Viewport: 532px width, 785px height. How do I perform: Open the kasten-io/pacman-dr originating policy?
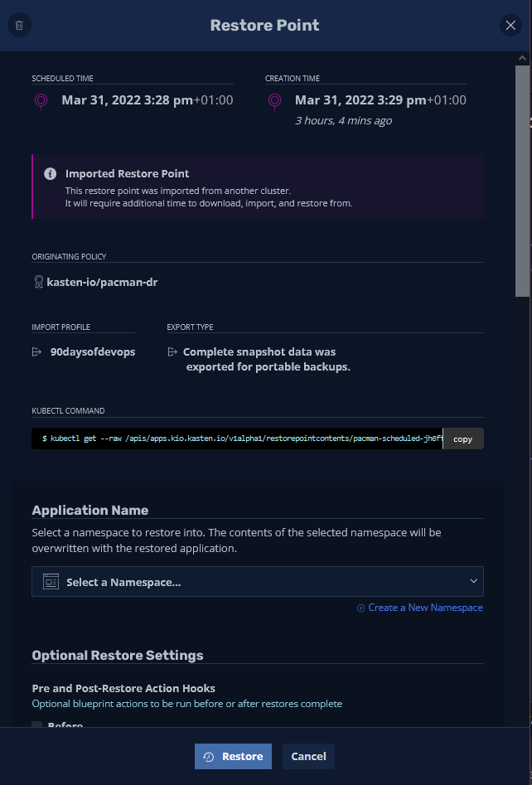(x=102, y=282)
